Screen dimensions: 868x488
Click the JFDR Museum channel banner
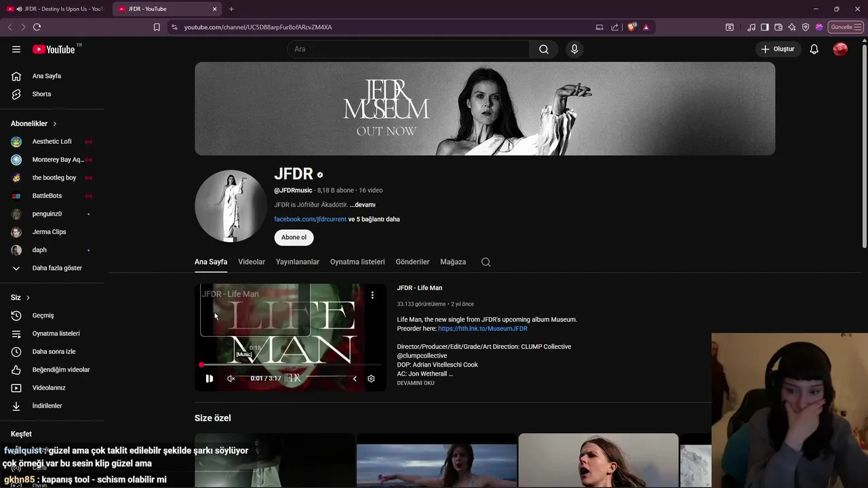click(x=485, y=109)
